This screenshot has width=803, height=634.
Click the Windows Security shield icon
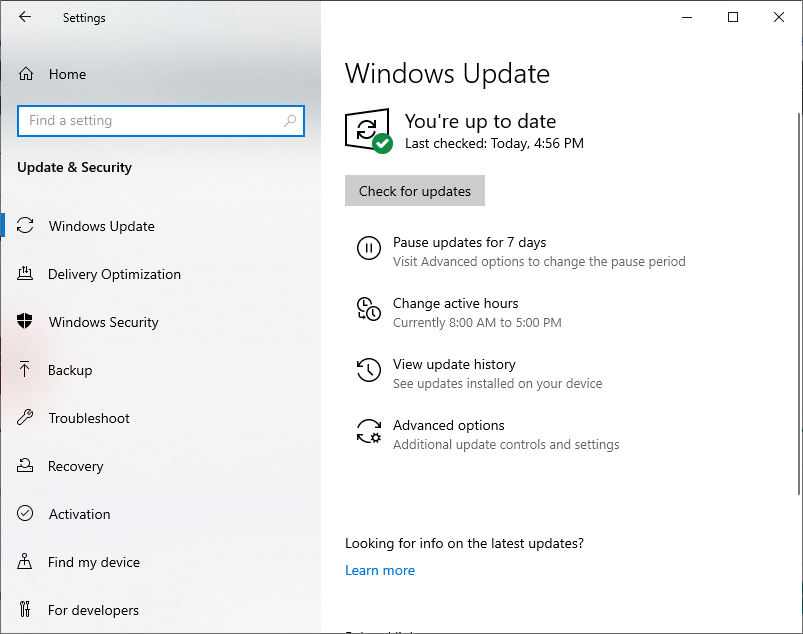coord(25,322)
